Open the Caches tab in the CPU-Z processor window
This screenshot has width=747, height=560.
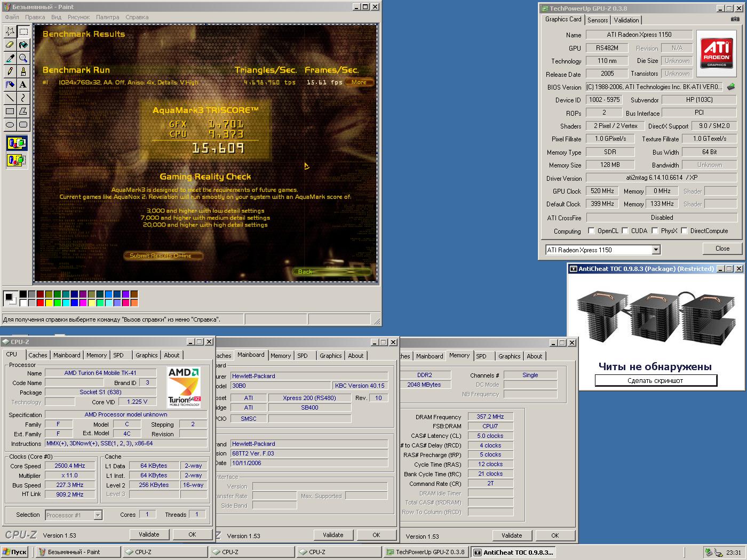(x=38, y=355)
